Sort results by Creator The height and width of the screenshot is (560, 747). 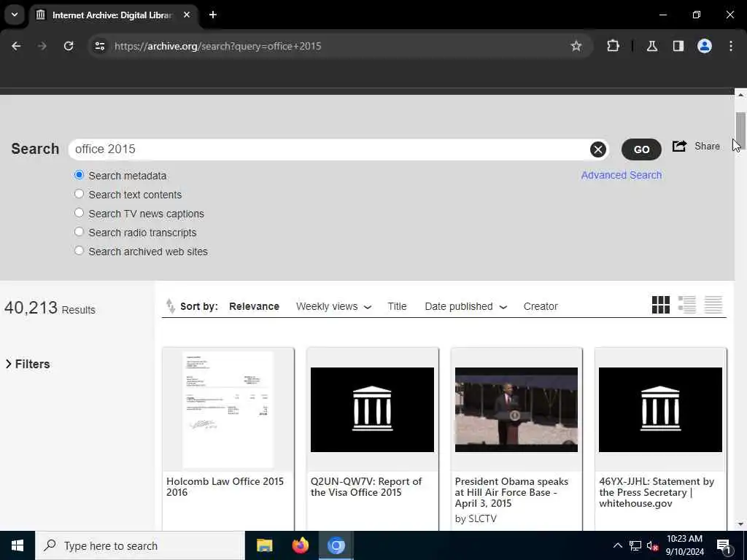[x=541, y=306]
